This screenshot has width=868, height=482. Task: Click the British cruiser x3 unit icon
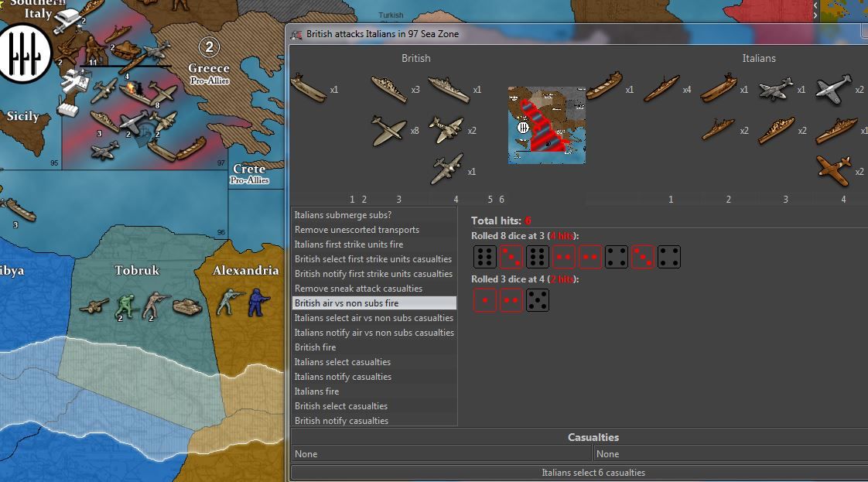[x=388, y=89]
